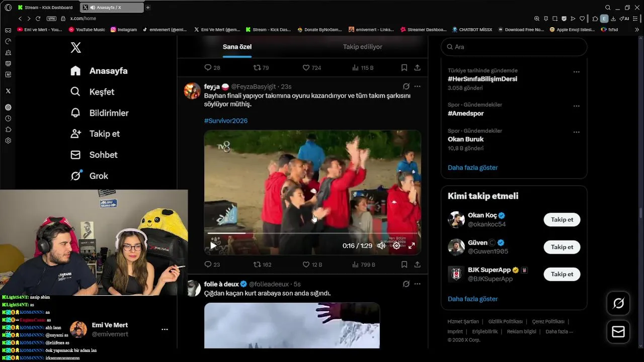
Task: Open more options for #HerSınıfaBilişimDersi trend
Action: click(577, 72)
